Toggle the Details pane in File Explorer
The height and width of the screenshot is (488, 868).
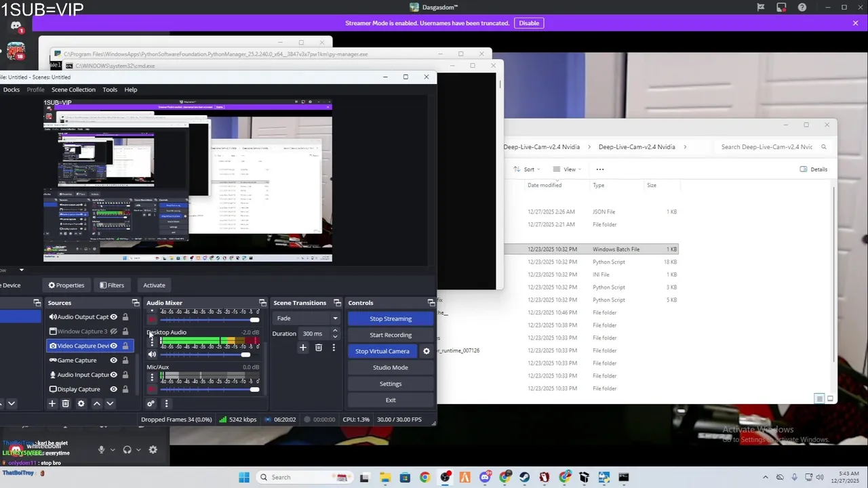814,169
